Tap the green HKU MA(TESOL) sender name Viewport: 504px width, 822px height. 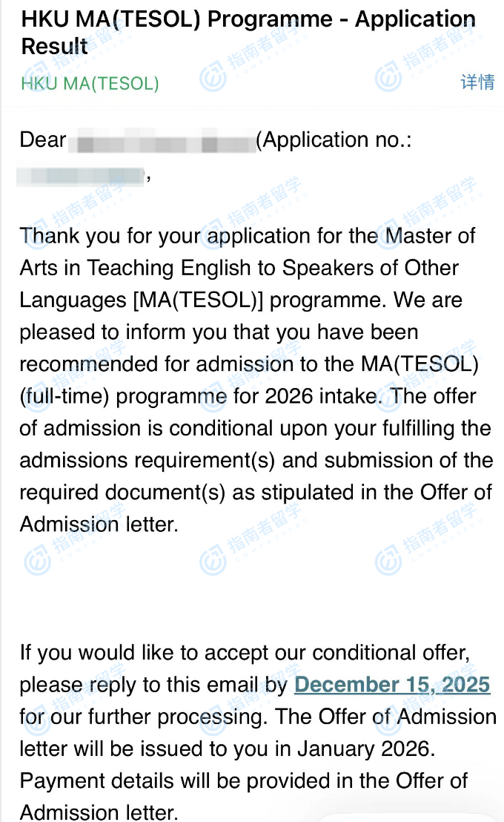click(90, 83)
